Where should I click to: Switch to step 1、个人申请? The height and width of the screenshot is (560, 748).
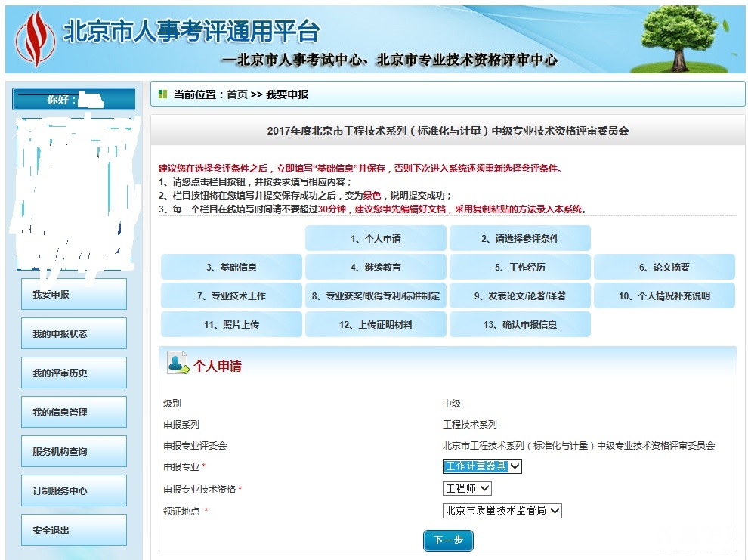click(x=376, y=238)
